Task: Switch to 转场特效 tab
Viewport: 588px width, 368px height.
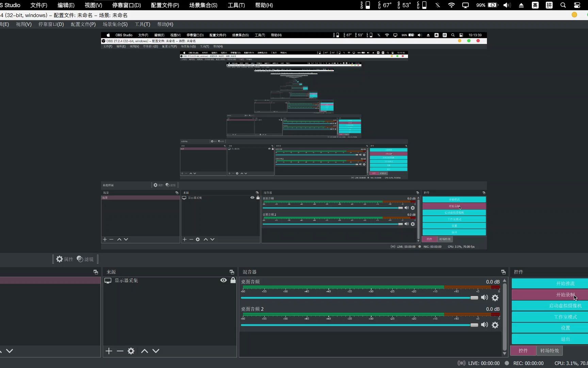Action: point(550,351)
